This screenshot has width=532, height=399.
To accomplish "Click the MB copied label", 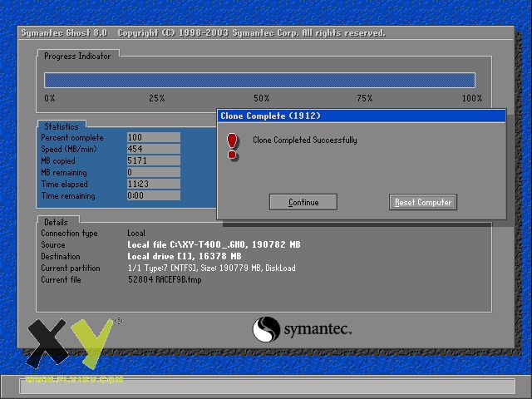I will coord(58,160).
